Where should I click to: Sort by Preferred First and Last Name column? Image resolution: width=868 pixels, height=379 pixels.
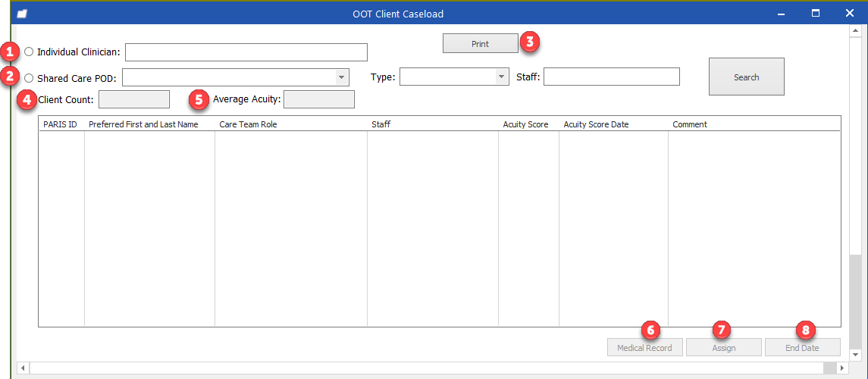click(143, 124)
